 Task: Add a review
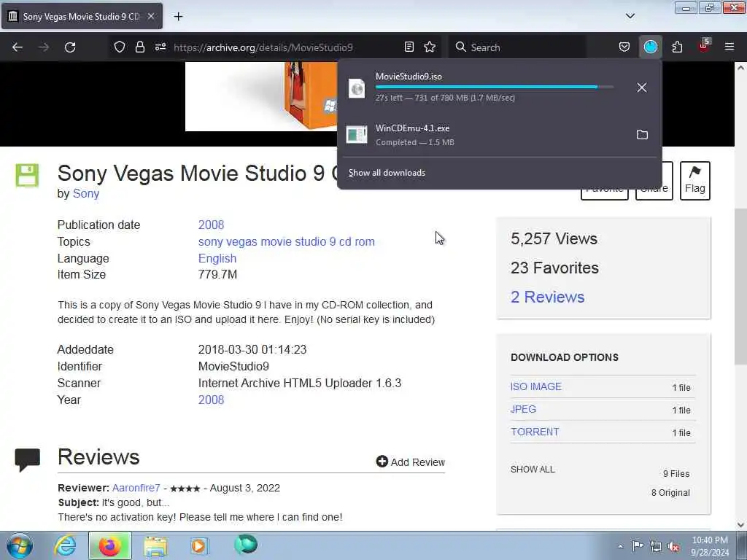pos(410,462)
